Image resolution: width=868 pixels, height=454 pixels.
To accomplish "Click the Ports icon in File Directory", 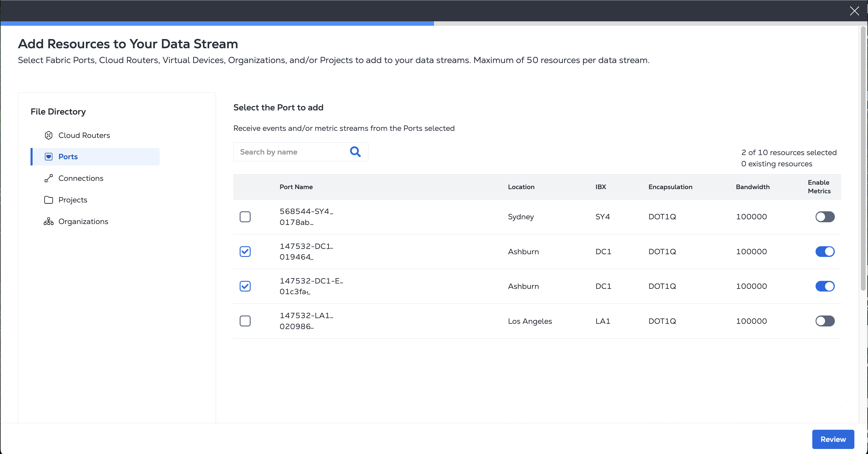I will tap(49, 157).
